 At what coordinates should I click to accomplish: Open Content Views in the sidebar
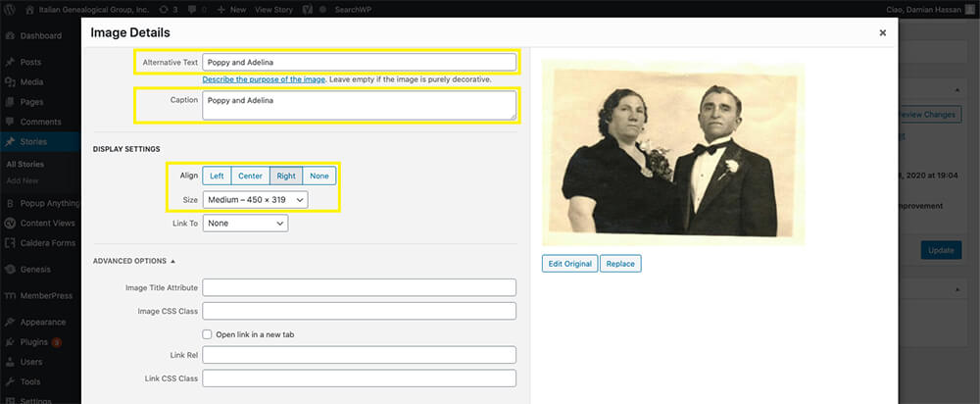click(40, 224)
